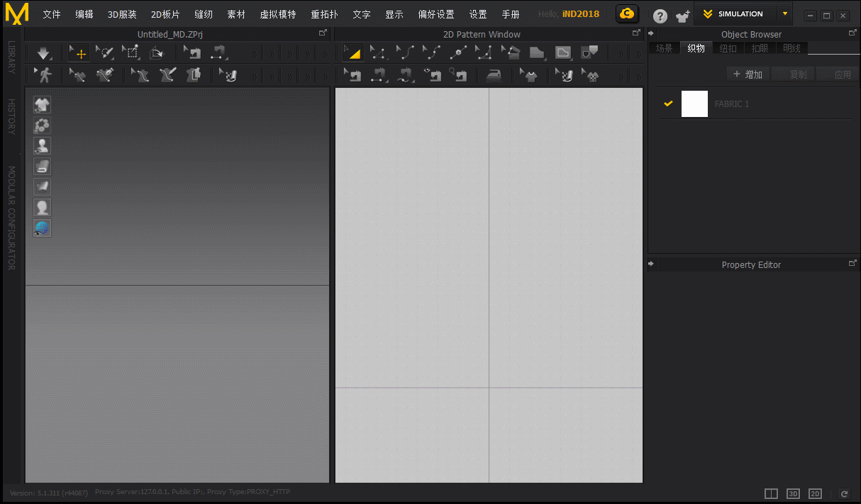Select Add Point/Split Line tool
Image resolution: width=861 pixels, height=504 pixels.
coord(458,53)
